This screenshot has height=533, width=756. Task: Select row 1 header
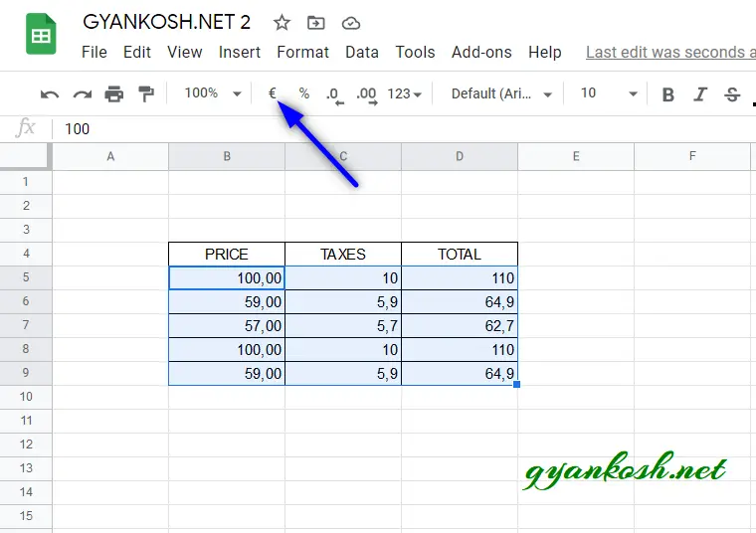tap(26, 182)
